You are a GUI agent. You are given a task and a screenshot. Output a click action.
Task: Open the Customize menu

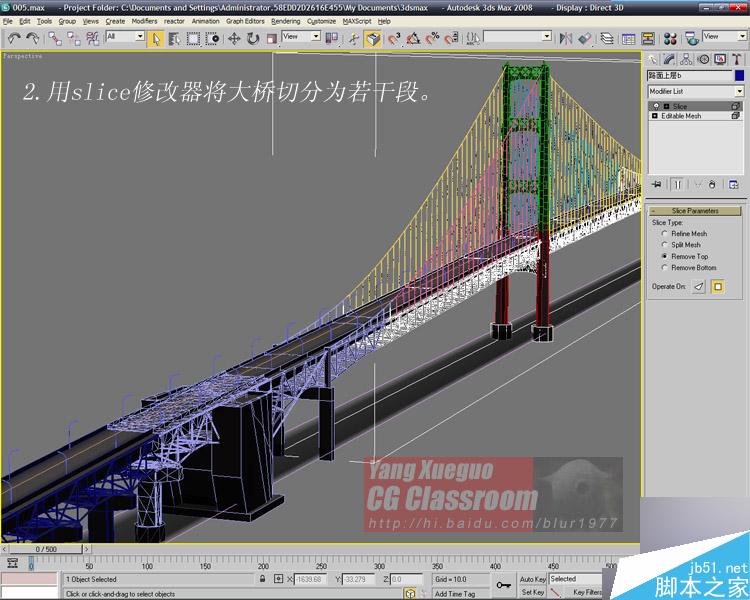coord(321,21)
